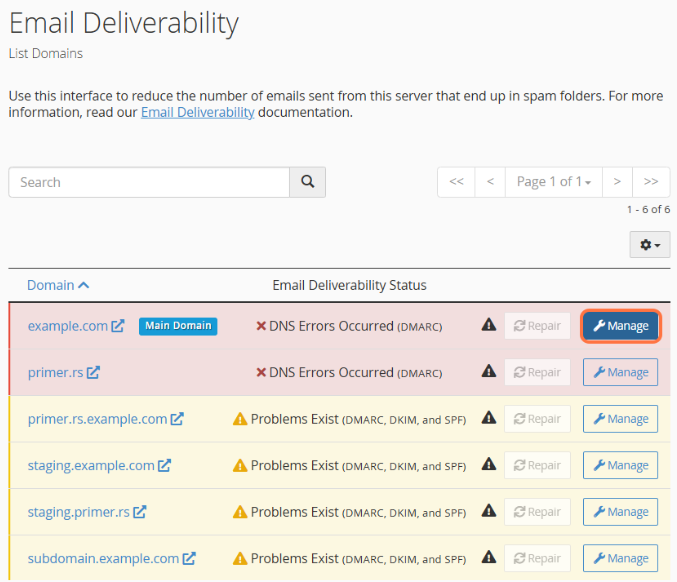This screenshot has width=677, height=582.
Task: Click warning triangle in example.com row
Action: [489, 324]
